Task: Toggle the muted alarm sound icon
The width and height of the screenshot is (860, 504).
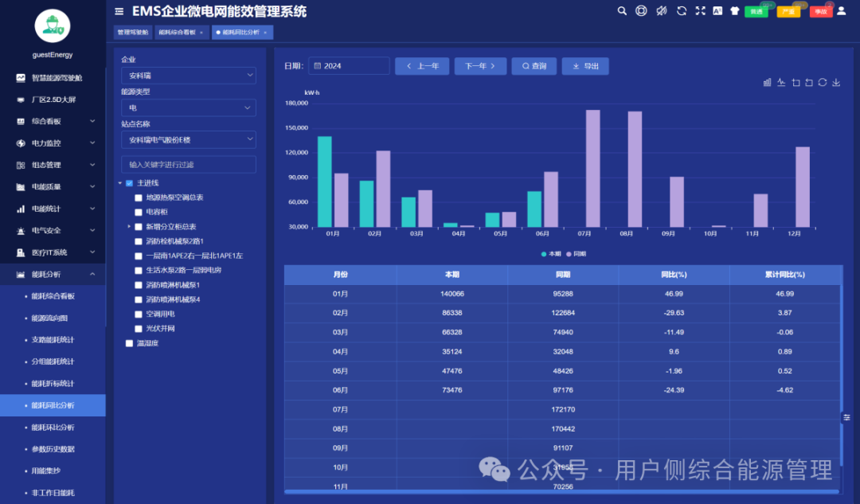Action: click(661, 11)
